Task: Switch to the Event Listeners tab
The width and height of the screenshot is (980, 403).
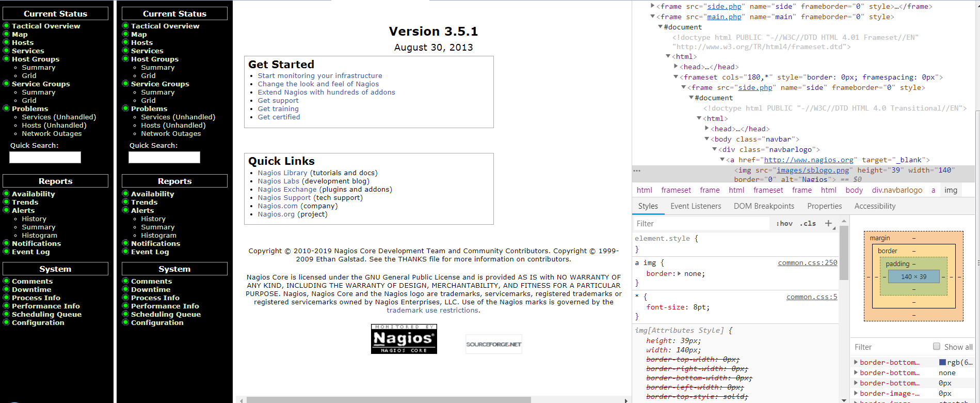Action: (696, 206)
